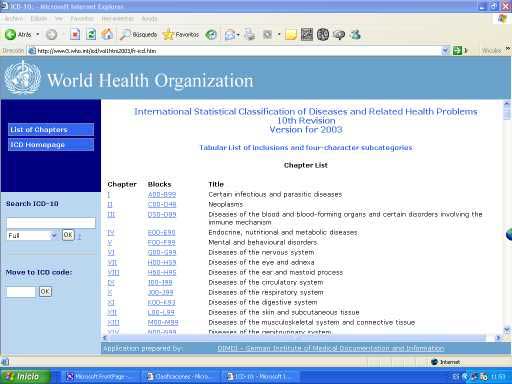The width and height of the screenshot is (512, 384).
Task: Expand the Vínculos links bar chevron
Action: [507, 49]
